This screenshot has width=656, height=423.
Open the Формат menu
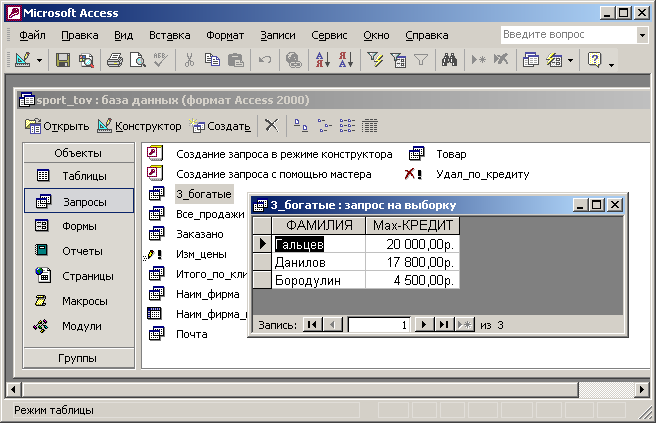coord(225,36)
